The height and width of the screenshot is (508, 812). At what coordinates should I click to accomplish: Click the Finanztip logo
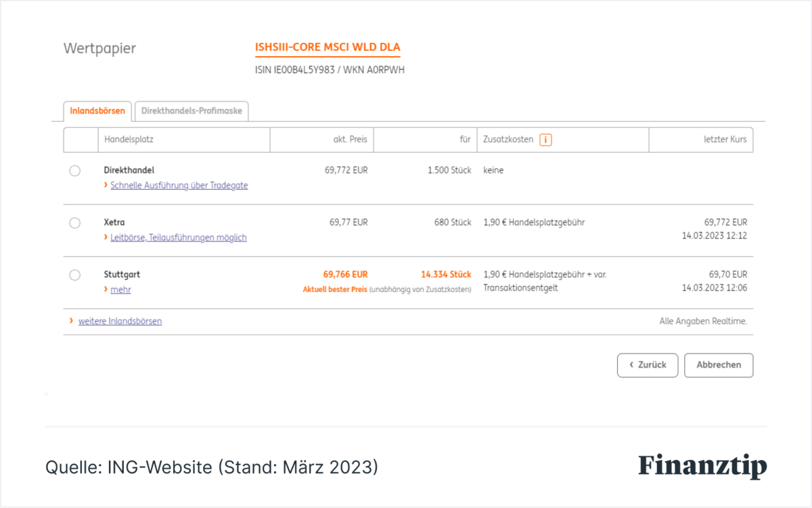702,467
